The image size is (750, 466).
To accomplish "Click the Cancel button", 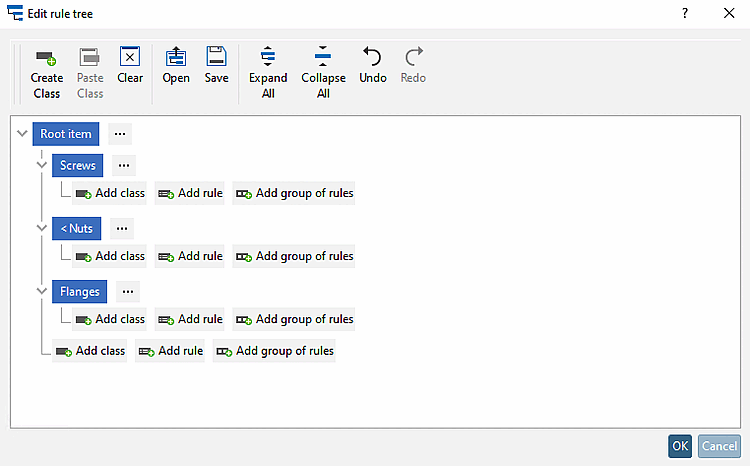I will [719, 446].
